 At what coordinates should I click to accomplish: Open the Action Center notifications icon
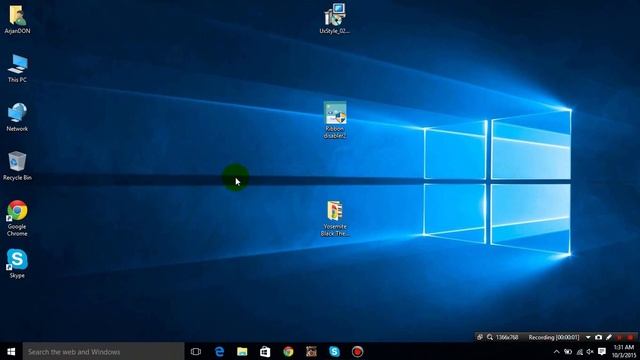[x=602, y=351]
